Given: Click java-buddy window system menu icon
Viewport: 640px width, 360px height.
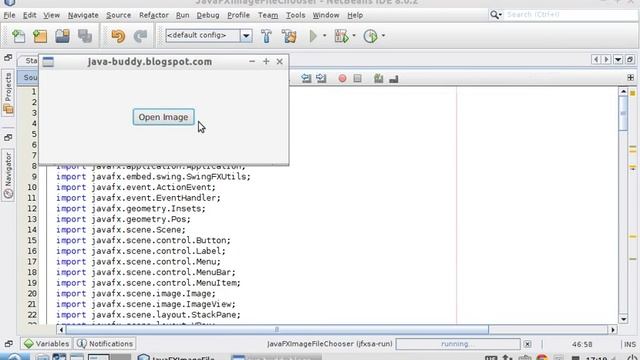Looking at the screenshot, I should pos(48,62).
